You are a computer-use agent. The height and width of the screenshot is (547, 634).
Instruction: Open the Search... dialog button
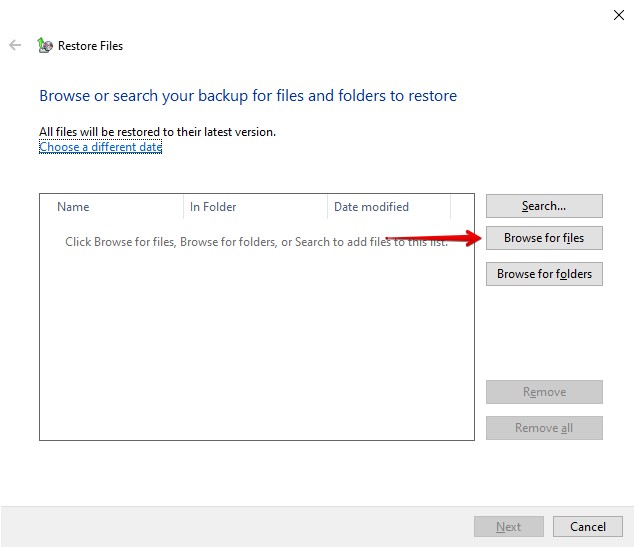[x=544, y=206]
